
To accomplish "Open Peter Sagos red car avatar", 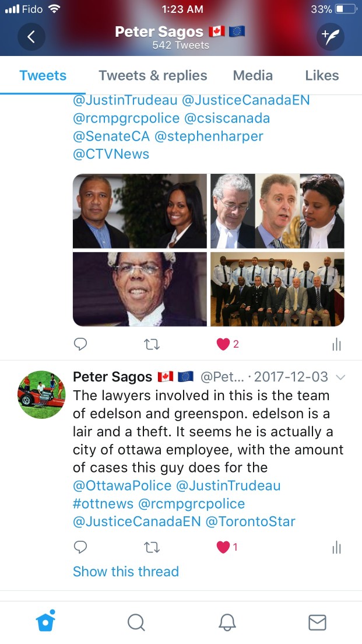I will [x=41, y=395].
